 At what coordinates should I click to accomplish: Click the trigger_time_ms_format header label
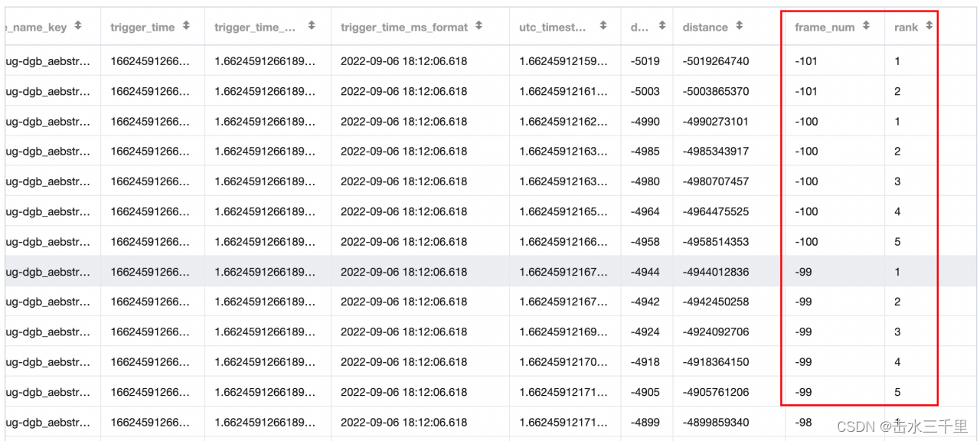404,28
